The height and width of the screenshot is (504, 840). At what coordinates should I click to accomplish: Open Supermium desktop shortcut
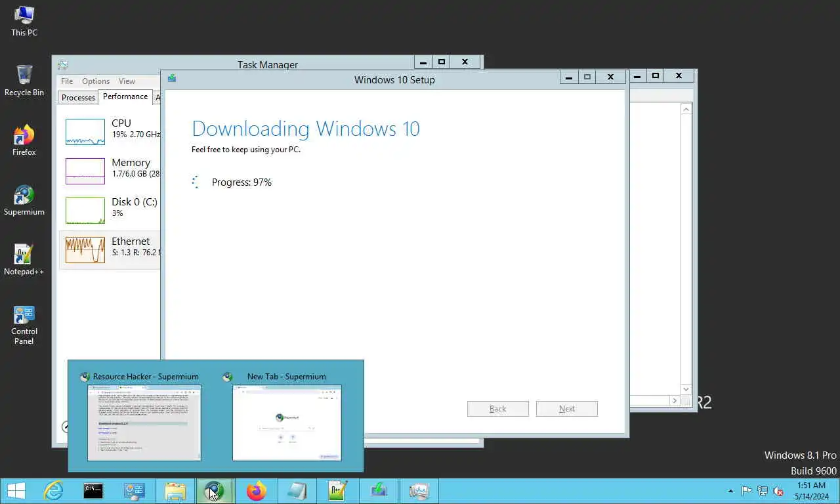click(x=24, y=200)
